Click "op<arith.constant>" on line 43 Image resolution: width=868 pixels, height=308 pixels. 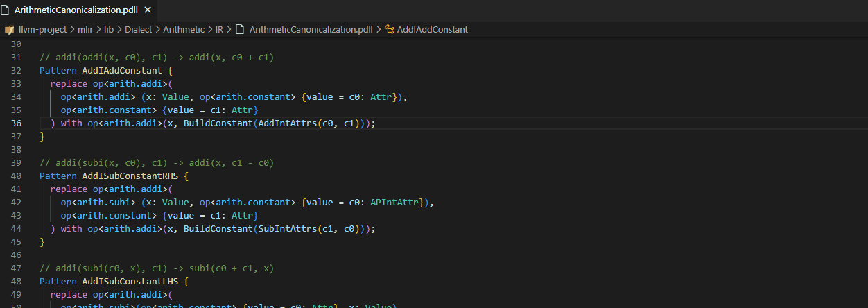pos(109,215)
